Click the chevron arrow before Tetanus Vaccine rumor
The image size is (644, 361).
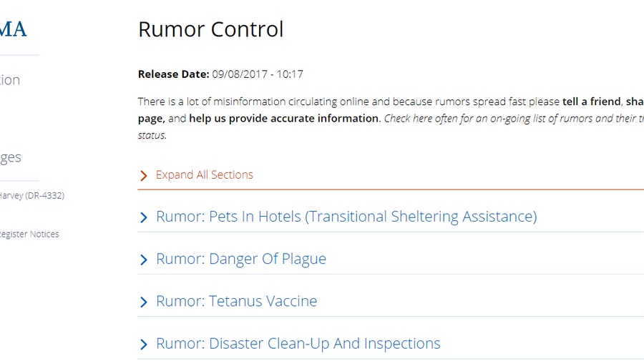click(143, 302)
